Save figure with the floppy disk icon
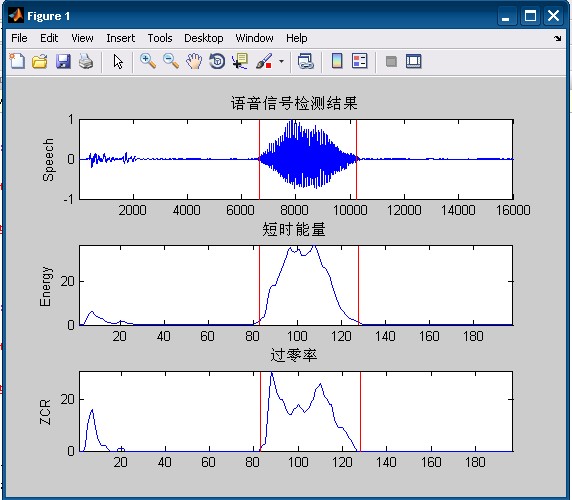572x500 pixels. (63, 61)
